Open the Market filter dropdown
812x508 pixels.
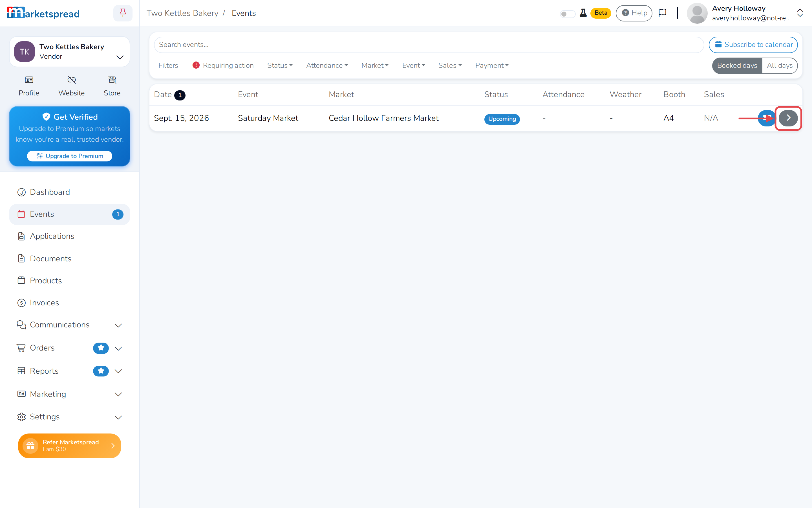click(375, 65)
